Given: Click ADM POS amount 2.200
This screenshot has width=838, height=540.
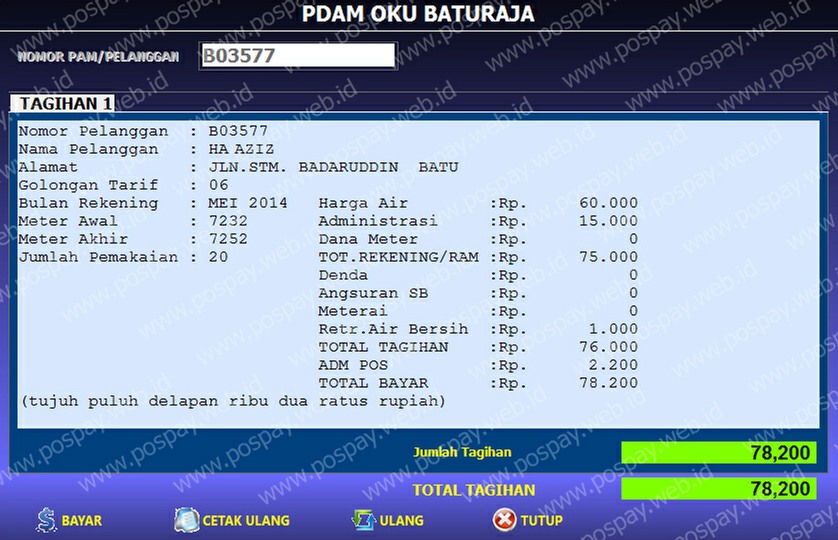Looking at the screenshot, I should click(x=613, y=365).
